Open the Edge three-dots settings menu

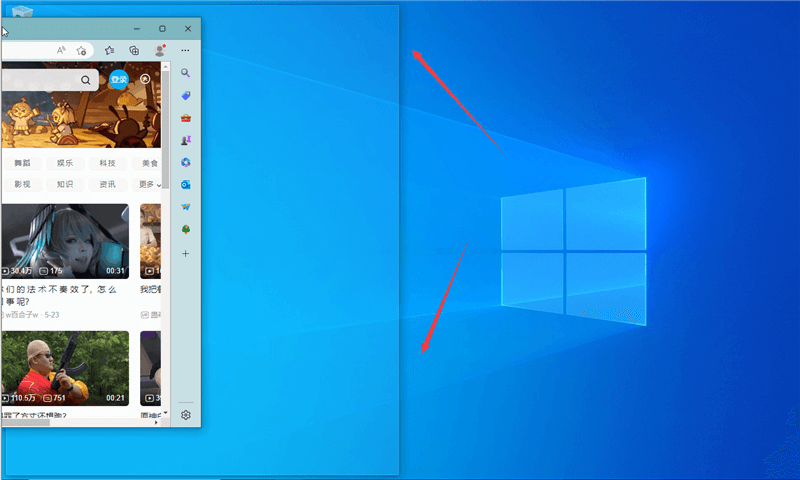(x=185, y=50)
